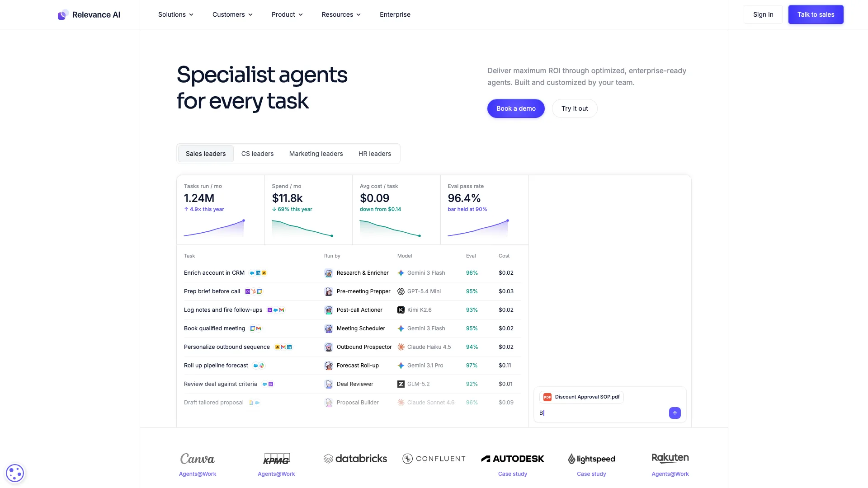This screenshot has width=868, height=488.
Task: Click the Pre-meeting Prepper agent avatar
Action: [x=329, y=291]
